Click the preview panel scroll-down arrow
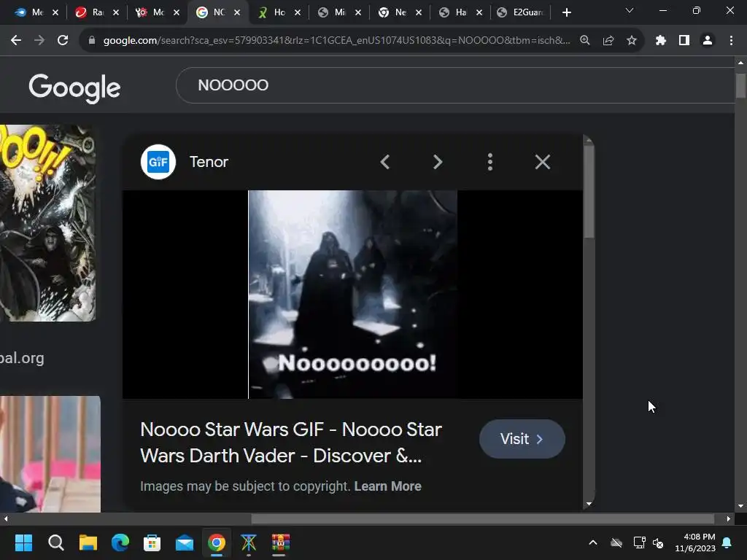The width and height of the screenshot is (747, 560). (x=589, y=504)
